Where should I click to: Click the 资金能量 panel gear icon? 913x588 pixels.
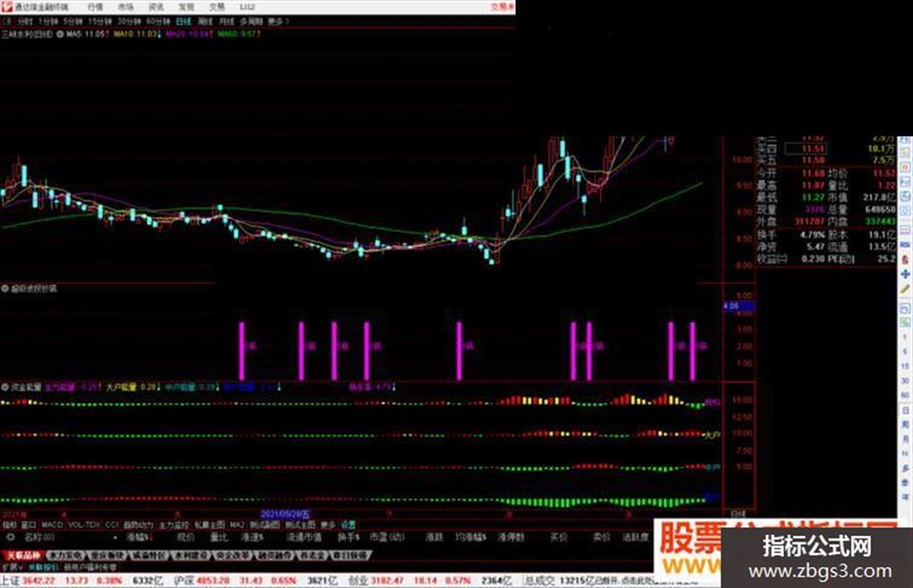tap(5, 386)
